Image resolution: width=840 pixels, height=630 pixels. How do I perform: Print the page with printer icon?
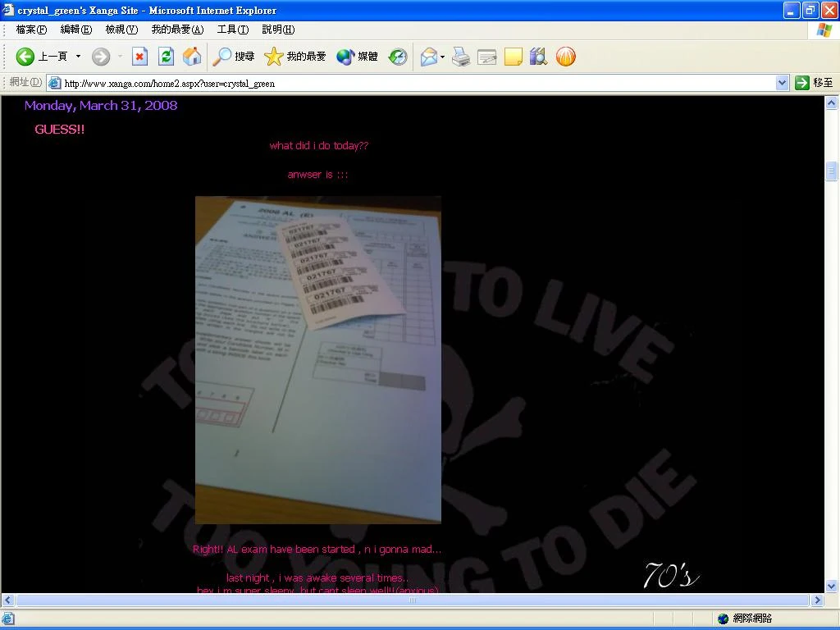click(x=461, y=57)
